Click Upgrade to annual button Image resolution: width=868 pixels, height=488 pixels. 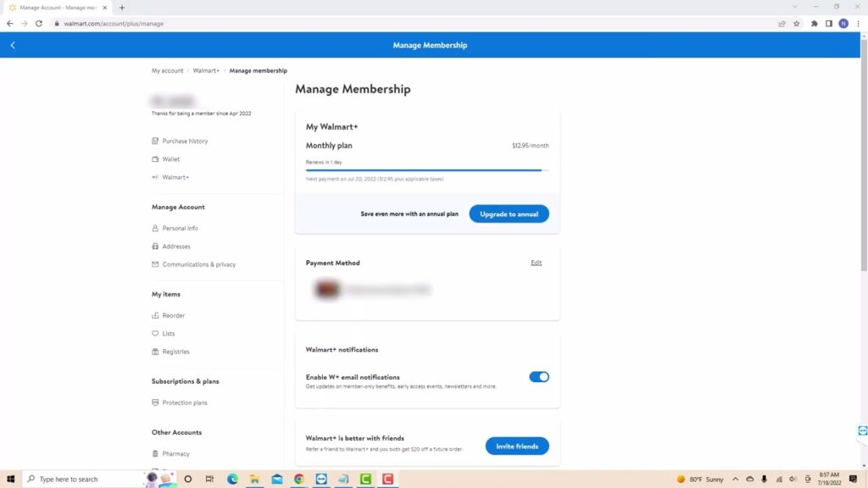pos(509,214)
